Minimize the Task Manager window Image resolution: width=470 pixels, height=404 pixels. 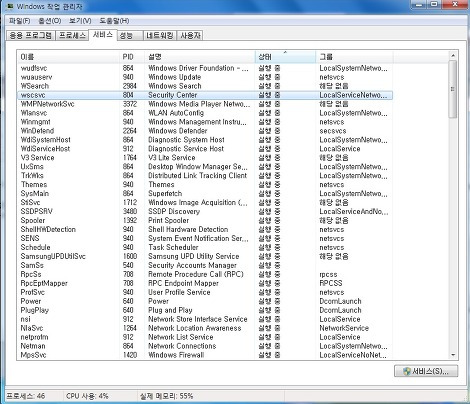418,4
